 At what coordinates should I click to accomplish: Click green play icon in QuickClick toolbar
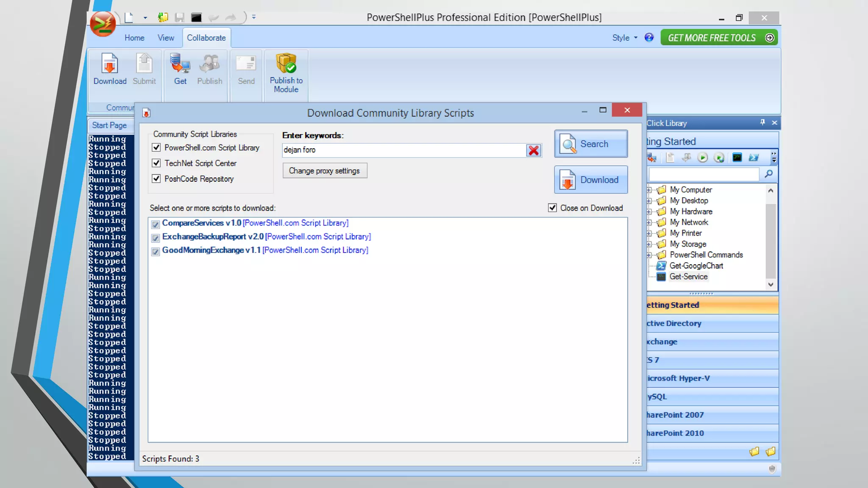point(702,158)
